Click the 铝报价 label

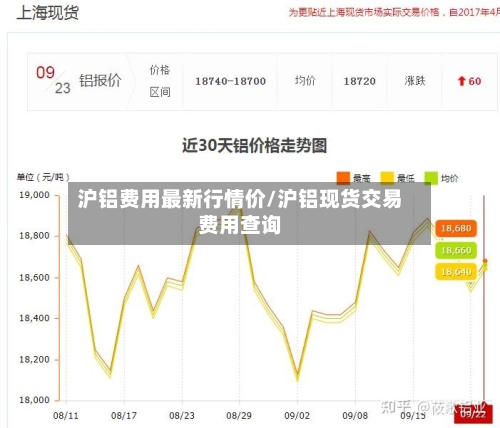point(100,81)
